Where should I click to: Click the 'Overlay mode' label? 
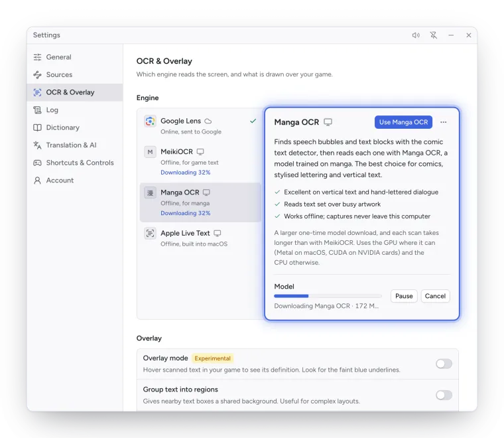165,358
